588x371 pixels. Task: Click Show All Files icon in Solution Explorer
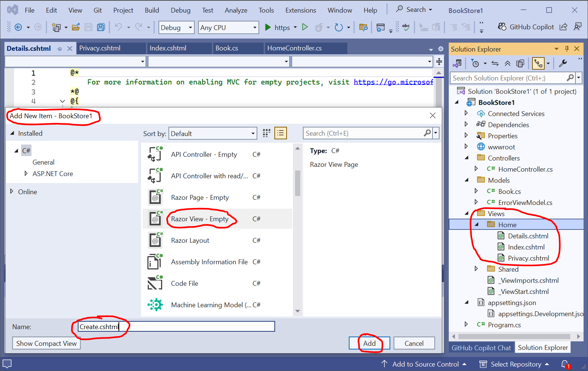[x=520, y=63]
